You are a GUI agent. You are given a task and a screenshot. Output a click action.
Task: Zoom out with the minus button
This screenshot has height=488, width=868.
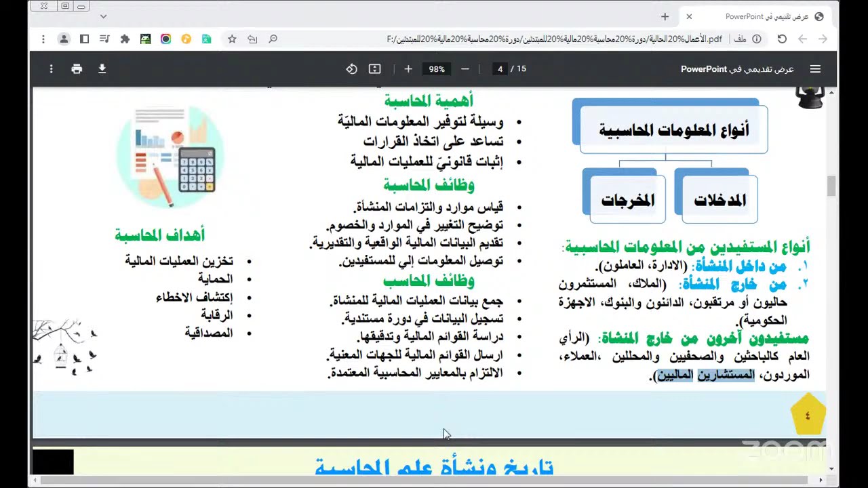[x=465, y=69]
